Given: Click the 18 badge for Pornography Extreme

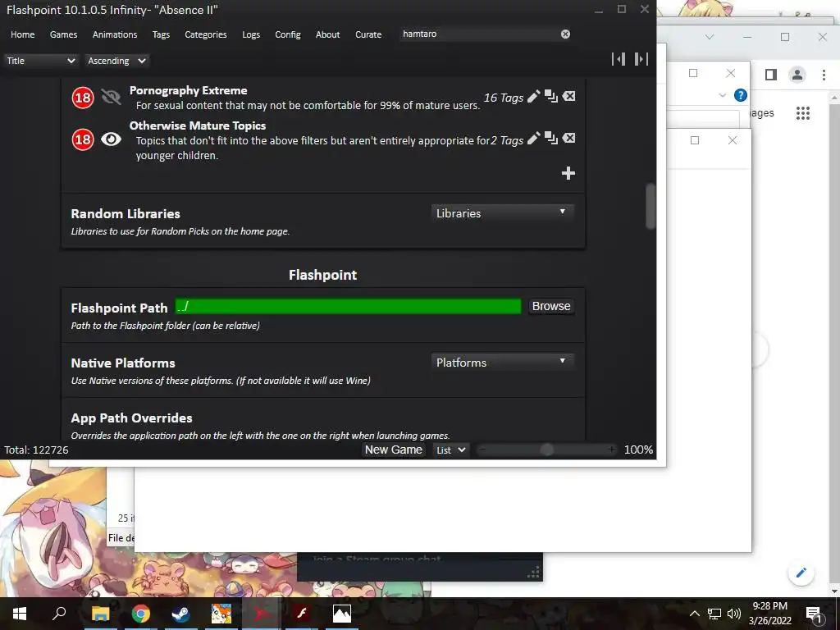Looking at the screenshot, I should (83, 98).
